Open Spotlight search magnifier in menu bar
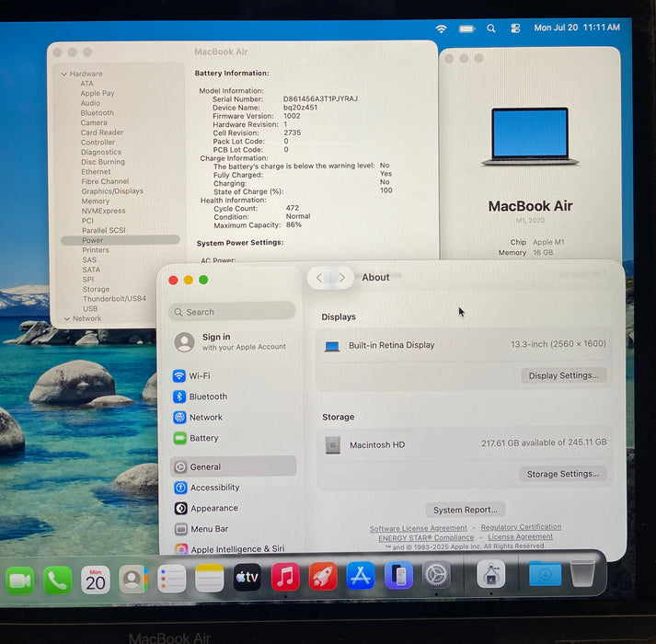 pos(491,29)
